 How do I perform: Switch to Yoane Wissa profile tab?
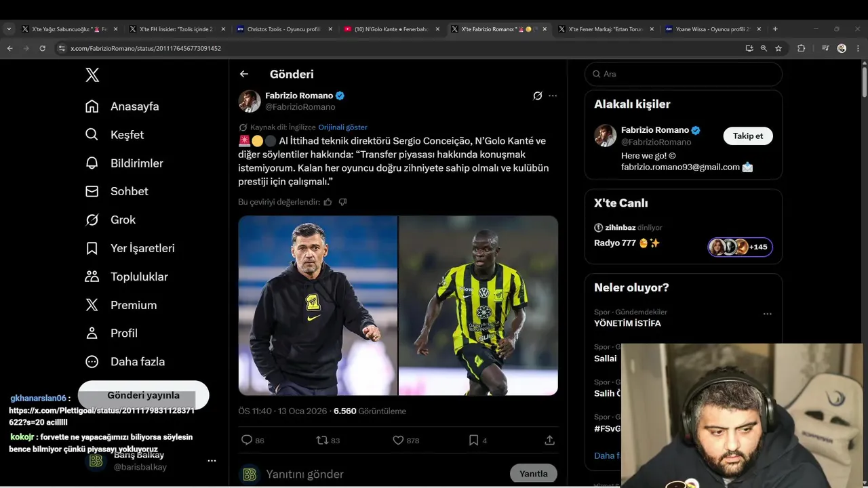[x=713, y=29]
